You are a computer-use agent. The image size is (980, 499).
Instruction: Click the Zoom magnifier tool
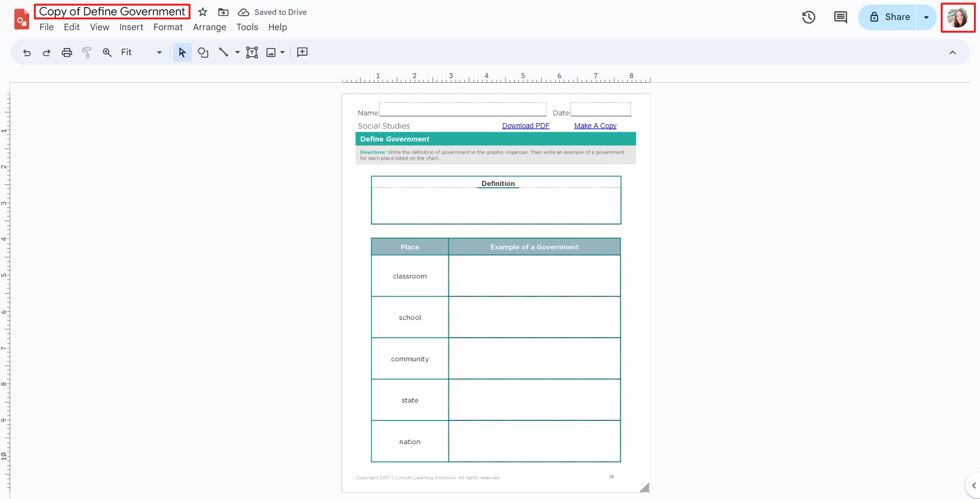(107, 52)
